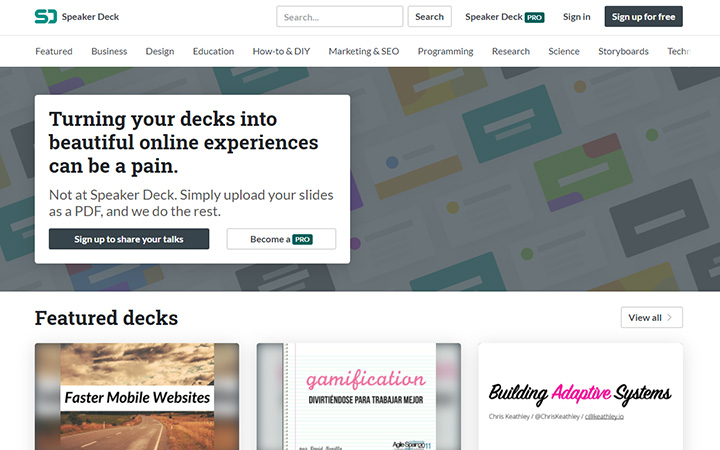Click the chevron arrow in View all

[x=670, y=318]
